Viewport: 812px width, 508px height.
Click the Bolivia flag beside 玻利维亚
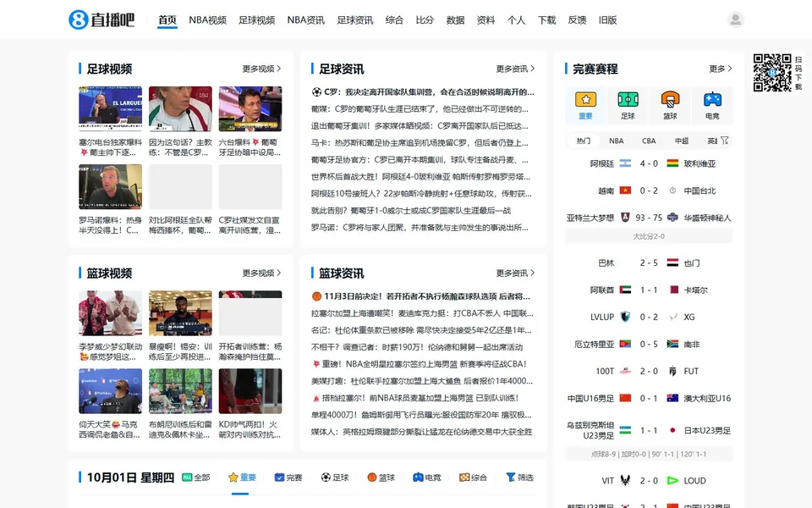pos(672,163)
